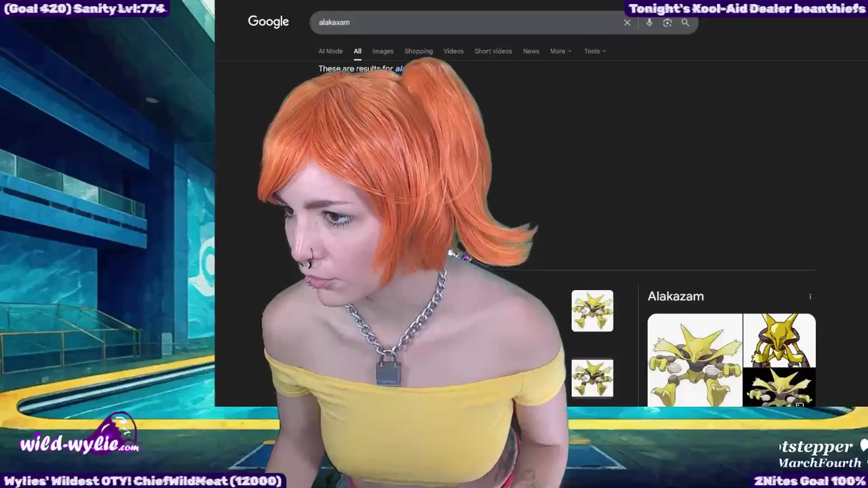Switch to the Videos tab
Screen dimensions: 868x488
pos(453,51)
